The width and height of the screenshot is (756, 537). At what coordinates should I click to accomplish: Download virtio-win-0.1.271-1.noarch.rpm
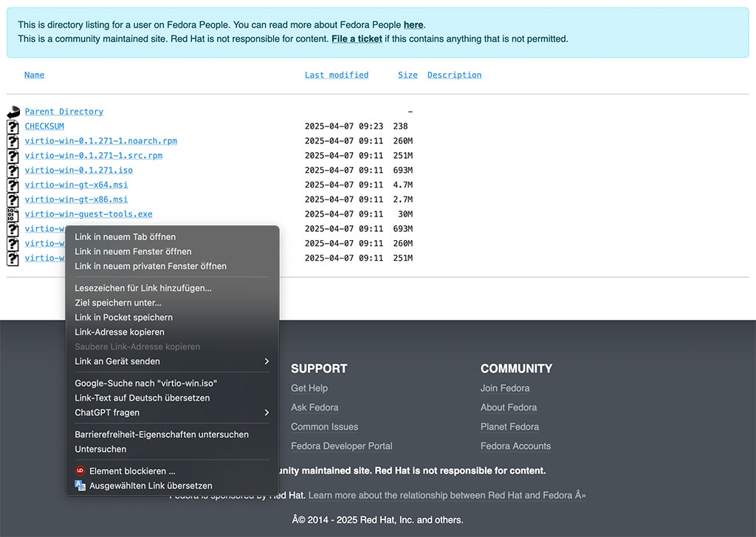[x=100, y=141]
